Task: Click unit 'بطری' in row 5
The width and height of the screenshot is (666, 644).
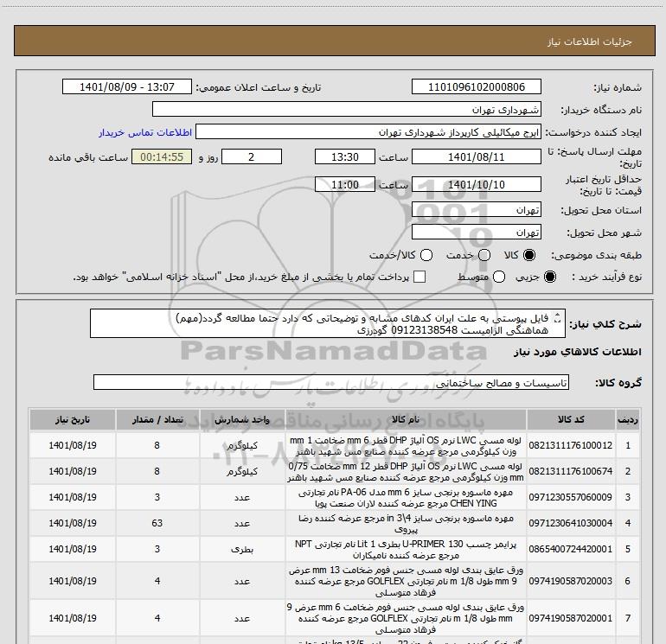Action: coord(241,549)
